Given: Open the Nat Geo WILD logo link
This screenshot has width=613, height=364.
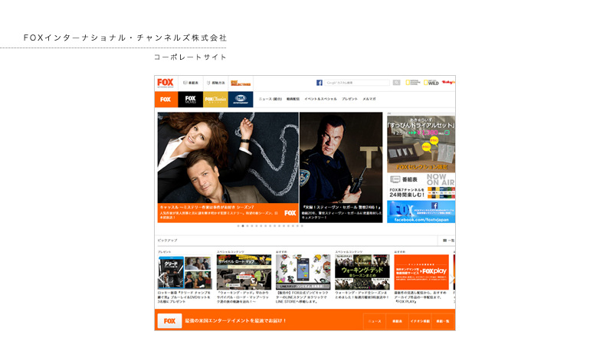Looking at the screenshot, I should [431, 83].
